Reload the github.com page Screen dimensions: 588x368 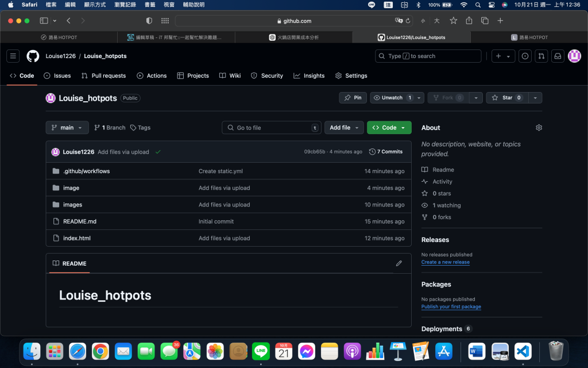[408, 21]
